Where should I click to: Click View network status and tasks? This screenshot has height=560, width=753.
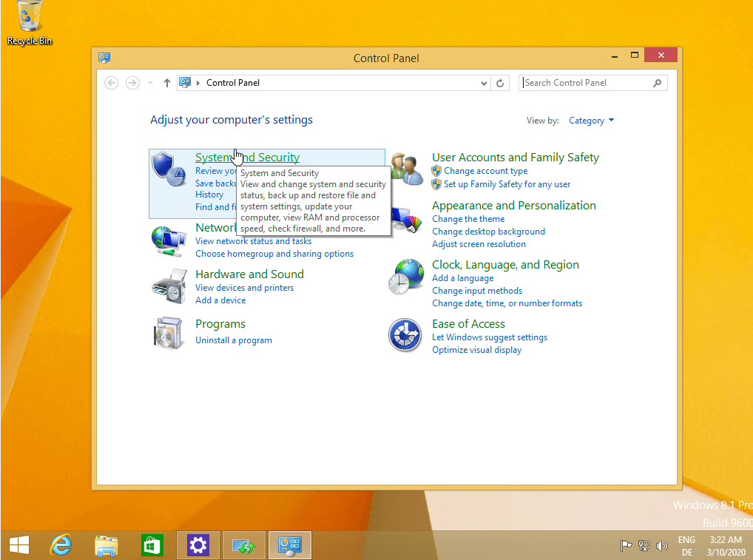(253, 241)
